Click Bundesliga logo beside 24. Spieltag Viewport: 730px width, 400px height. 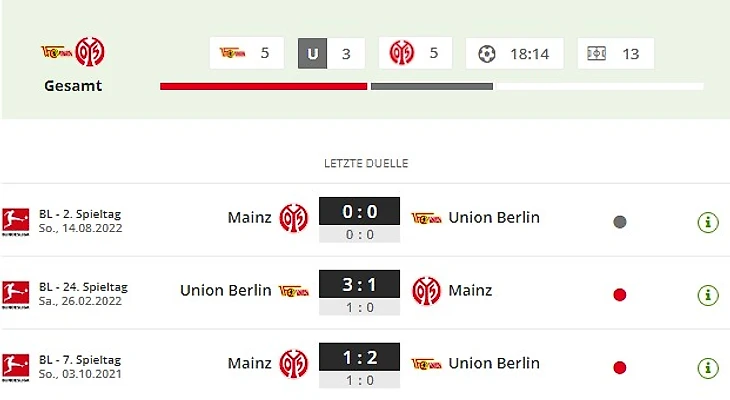[x=14, y=294]
